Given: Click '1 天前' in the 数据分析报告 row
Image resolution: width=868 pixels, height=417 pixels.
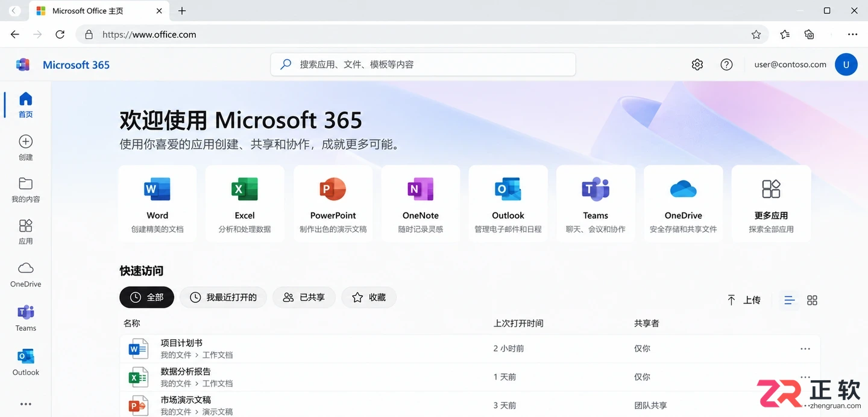Looking at the screenshot, I should pyautogui.click(x=505, y=377).
